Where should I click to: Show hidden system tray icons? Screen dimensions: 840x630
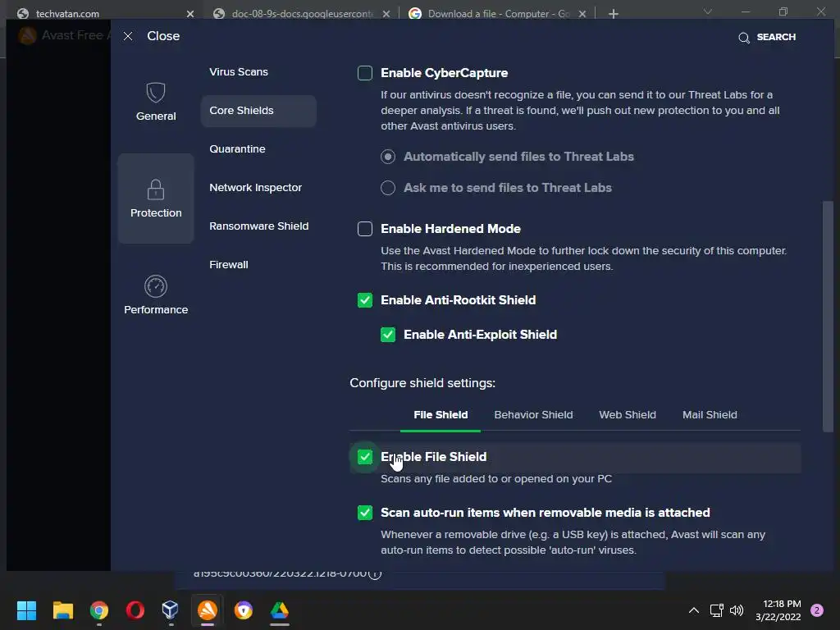694,610
